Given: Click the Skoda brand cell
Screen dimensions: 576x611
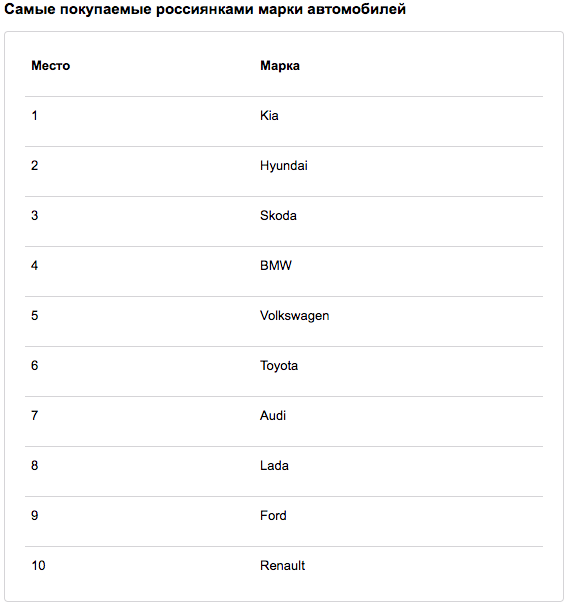Looking at the screenshot, I should (x=278, y=215).
